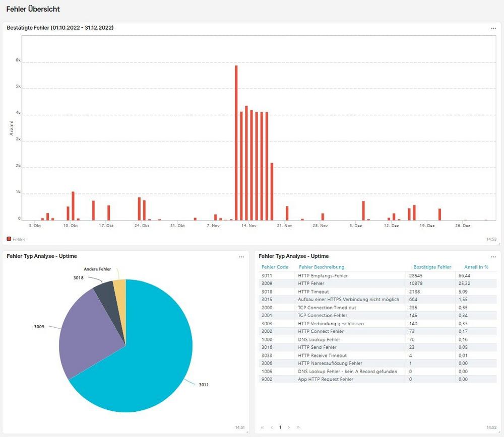Sort table by Fehler Code column

coord(275,267)
